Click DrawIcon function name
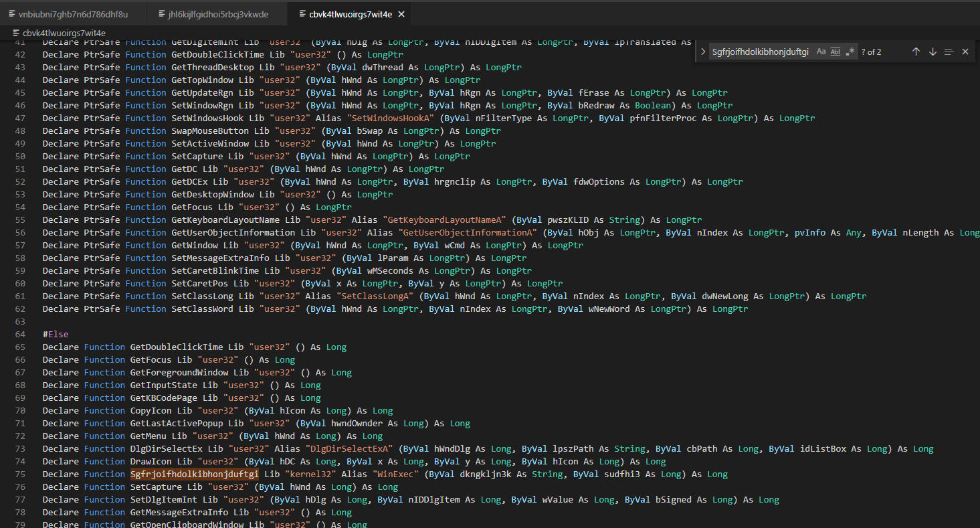This screenshot has height=528, width=980. coord(151,461)
